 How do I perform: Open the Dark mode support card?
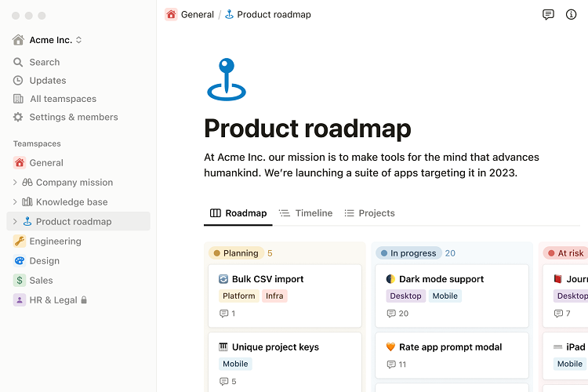(452, 296)
